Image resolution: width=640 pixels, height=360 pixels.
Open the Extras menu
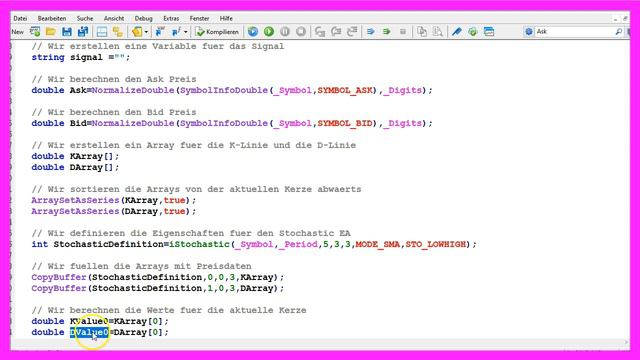[171, 18]
